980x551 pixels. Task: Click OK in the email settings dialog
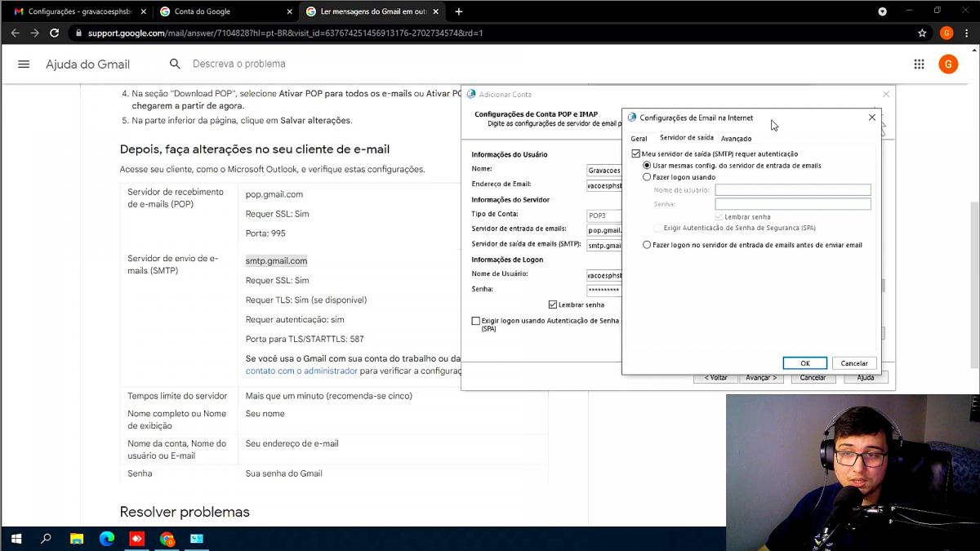click(804, 363)
